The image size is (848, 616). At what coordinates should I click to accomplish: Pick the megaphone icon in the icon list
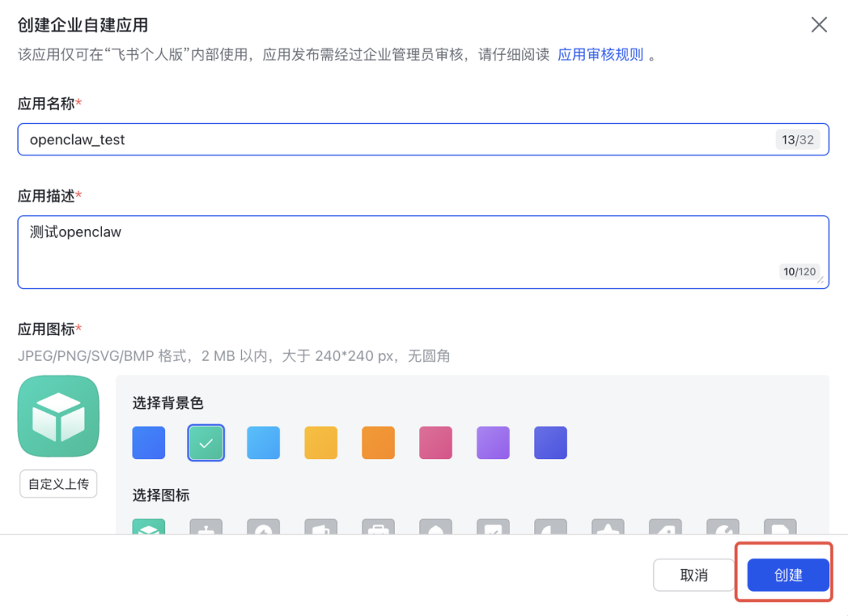coord(320,529)
